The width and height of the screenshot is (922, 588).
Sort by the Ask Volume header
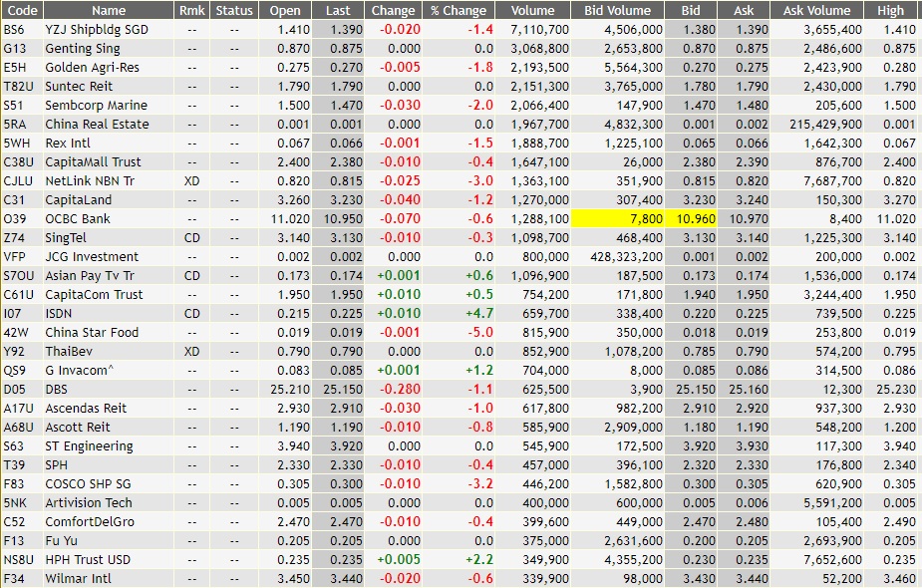(816, 10)
